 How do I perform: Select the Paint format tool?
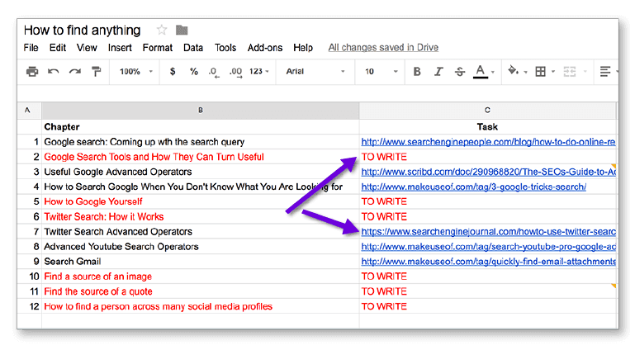pyautogui.click(x=96, y=72)
